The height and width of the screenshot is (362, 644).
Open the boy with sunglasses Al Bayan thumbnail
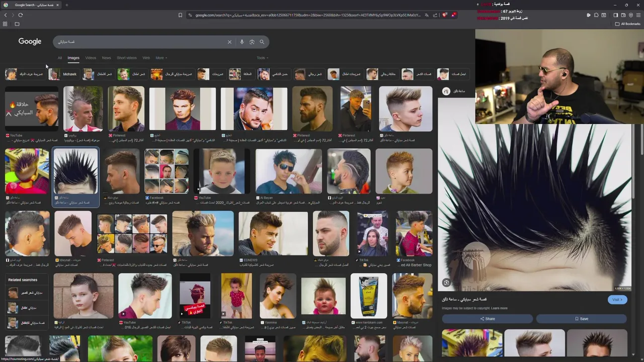(x=288, y=171)
